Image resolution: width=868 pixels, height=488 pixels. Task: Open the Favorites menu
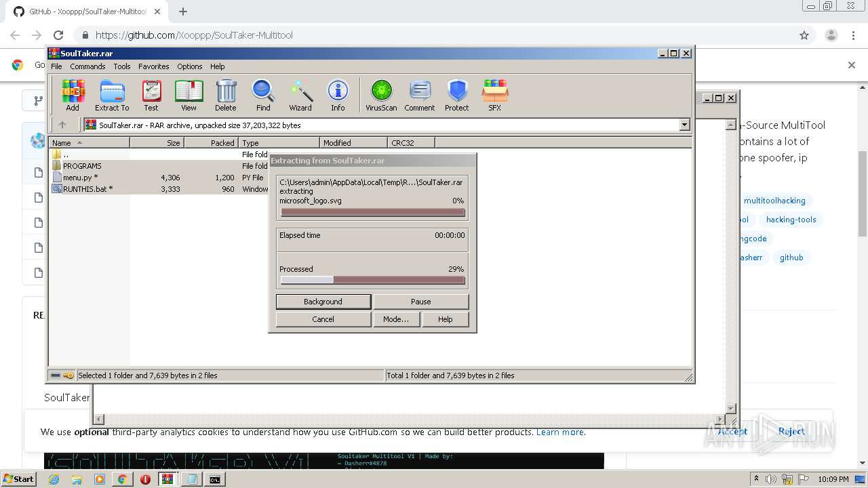154,66
